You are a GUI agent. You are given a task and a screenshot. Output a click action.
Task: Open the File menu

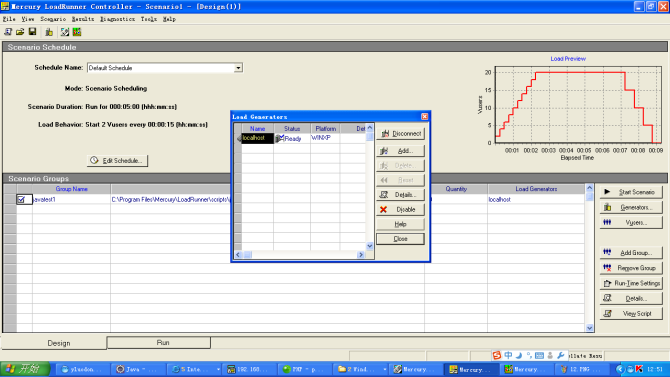[9, 19]
